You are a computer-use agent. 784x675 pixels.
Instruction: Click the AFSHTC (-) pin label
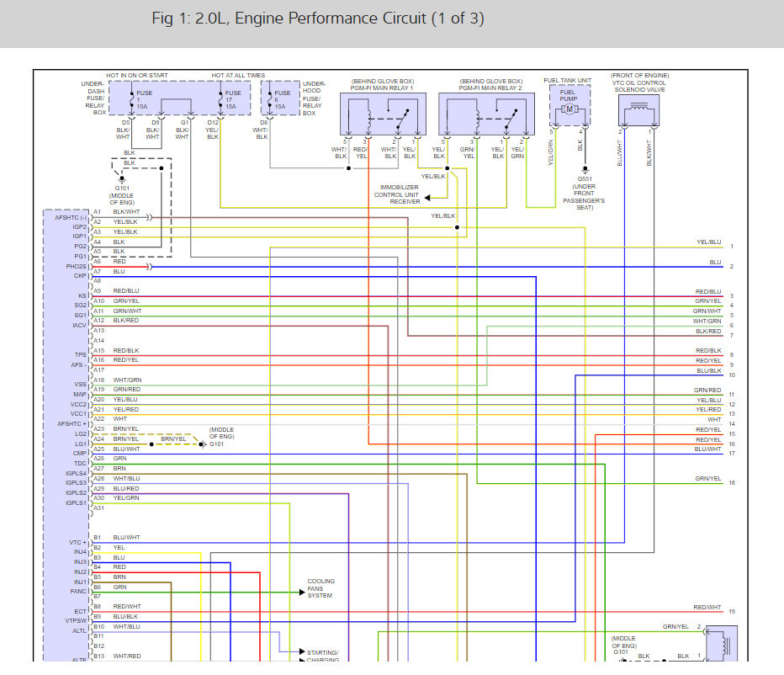click(71, 218)
